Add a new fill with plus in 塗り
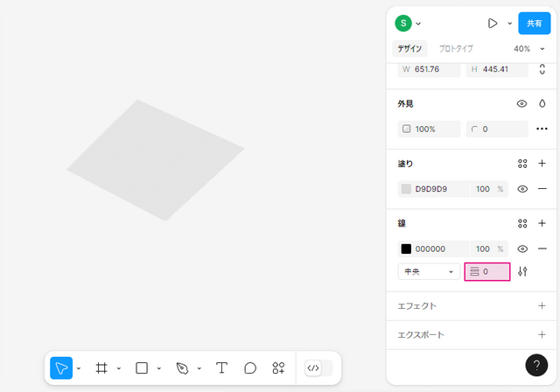 point(542,163)
